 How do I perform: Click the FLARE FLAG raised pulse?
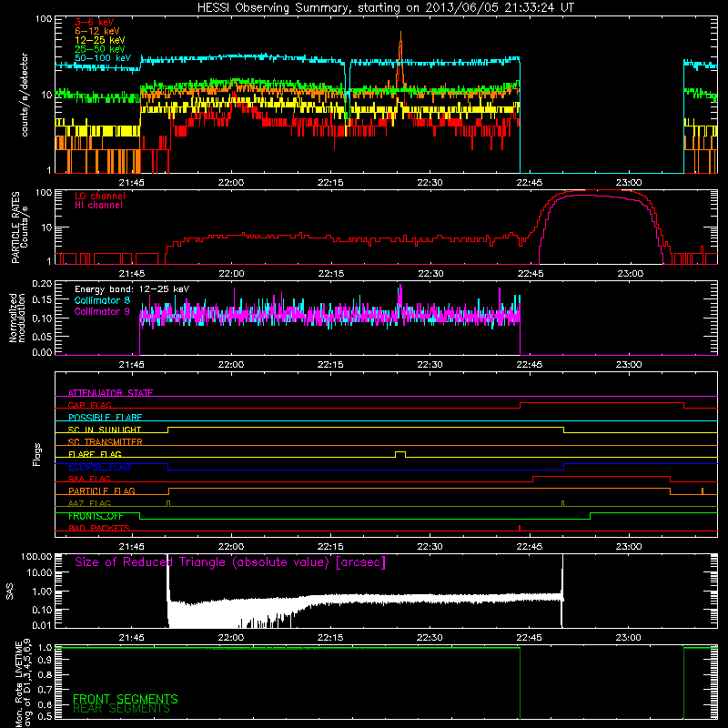pos(400,452)
